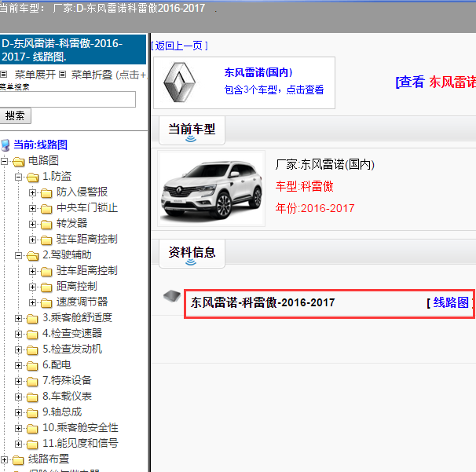The height and width of the screenshot is (472, 476).
Task: Click the folder icon for 9.轴总成
Action: (x=31, y=412)
